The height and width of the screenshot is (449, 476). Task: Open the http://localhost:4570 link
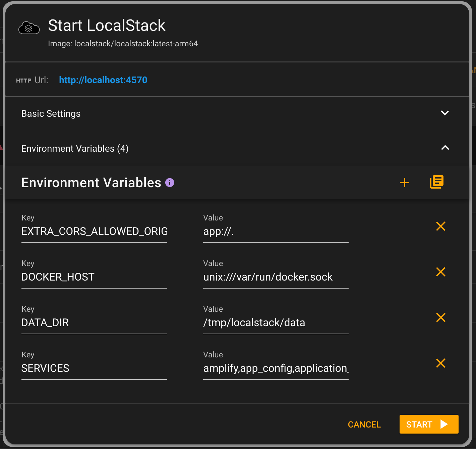pos(103,80)
